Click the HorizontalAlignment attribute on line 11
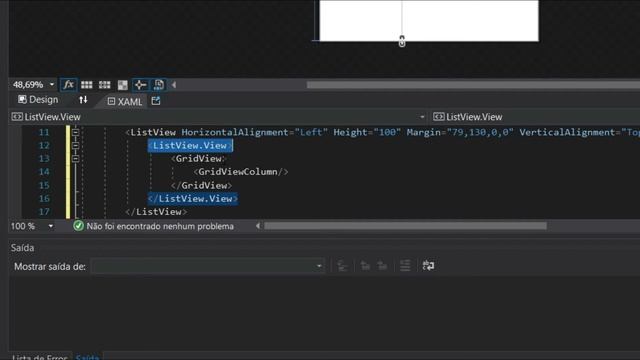The height and width of the screenshot is (360, 640). click(x=235, y=132)
